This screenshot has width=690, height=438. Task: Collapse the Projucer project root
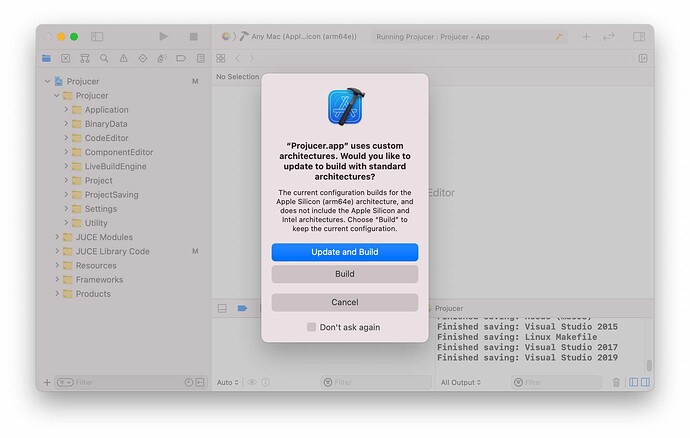(48, 81)
